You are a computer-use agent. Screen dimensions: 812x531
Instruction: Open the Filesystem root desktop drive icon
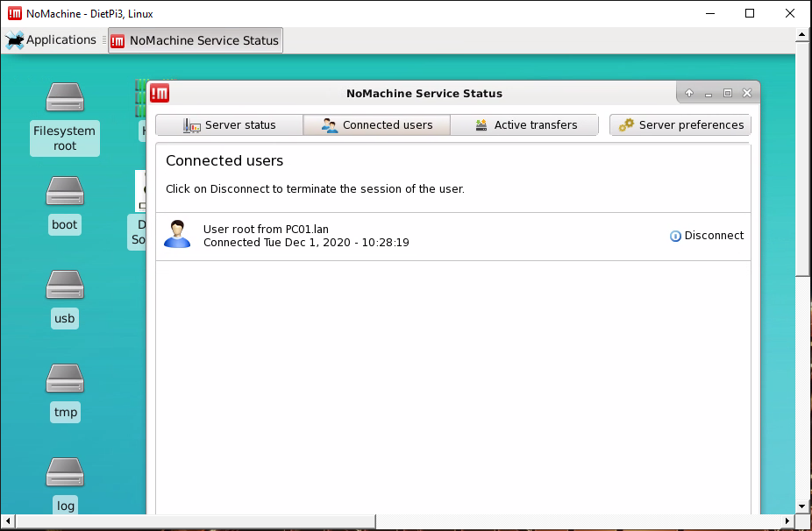65,96
